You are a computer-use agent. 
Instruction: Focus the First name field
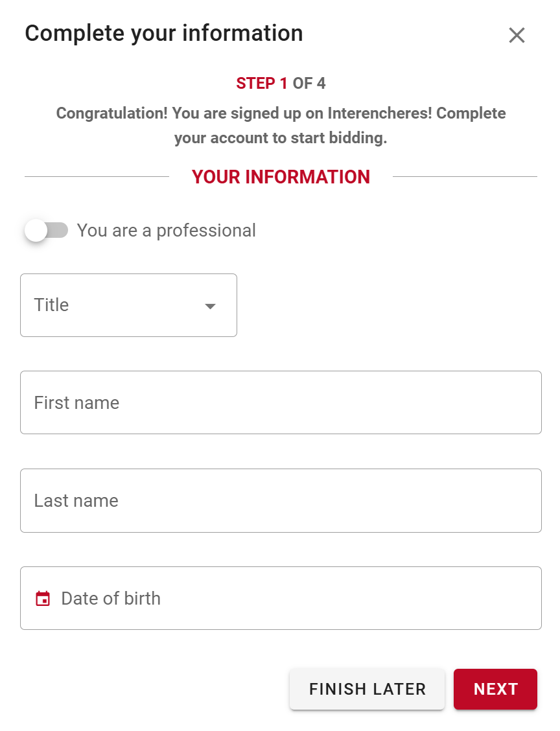pos(281,402)
